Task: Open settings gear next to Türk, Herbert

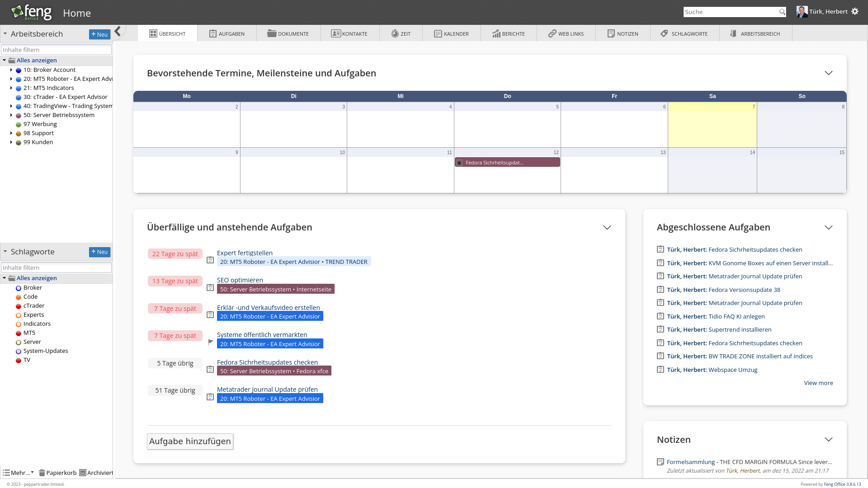Action: [x=855, y=12]
